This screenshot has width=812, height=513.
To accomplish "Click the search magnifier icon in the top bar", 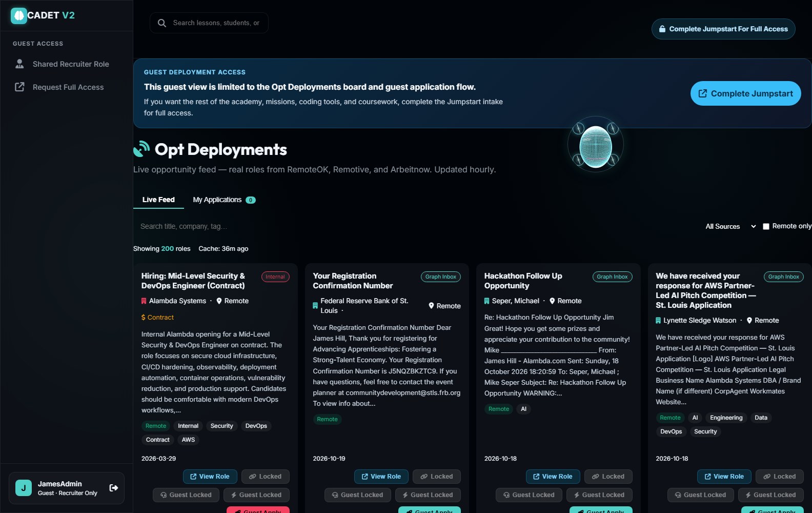I will click(162, 23).
